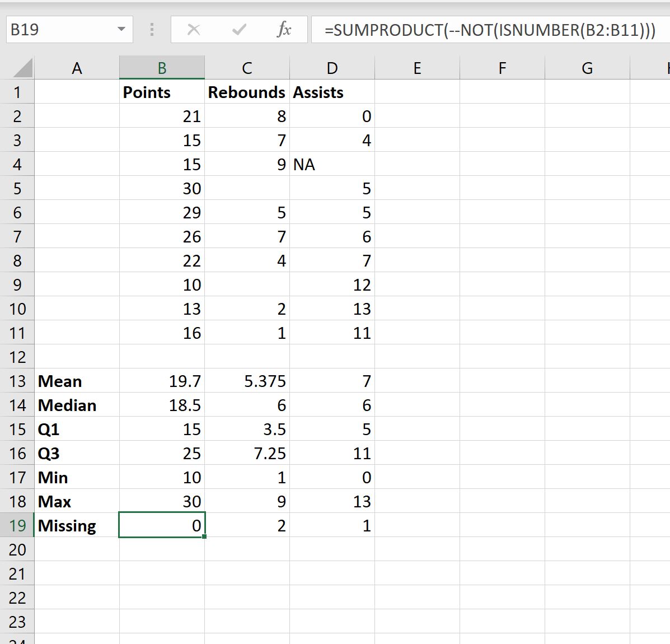Select column D header
The height and width of the screenshot is (644, 670).
(x=332, y=68)
